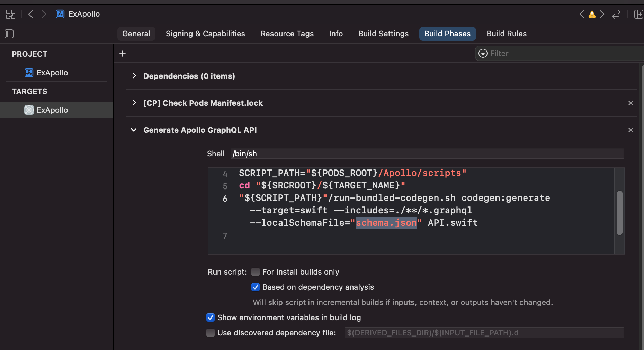Image resolution: width=644 pixels, height=350 pixels.
Task: Jump to the next issue arrow
Action: point(602,14)
